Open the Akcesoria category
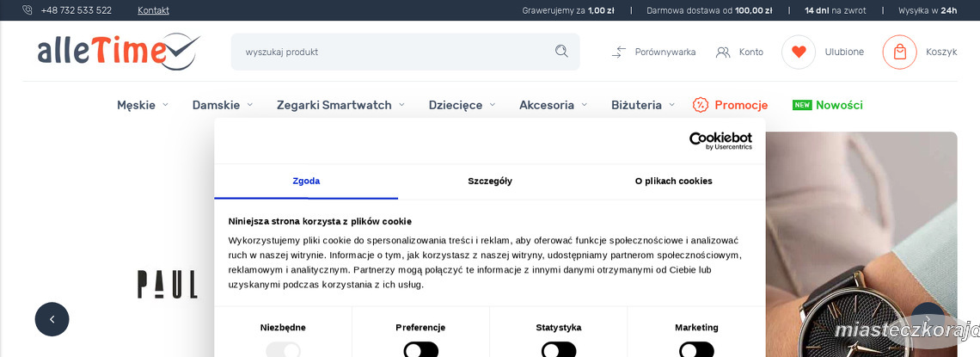Image resolution: width=980 pixels, height=357 pixels. coord(547,105)
